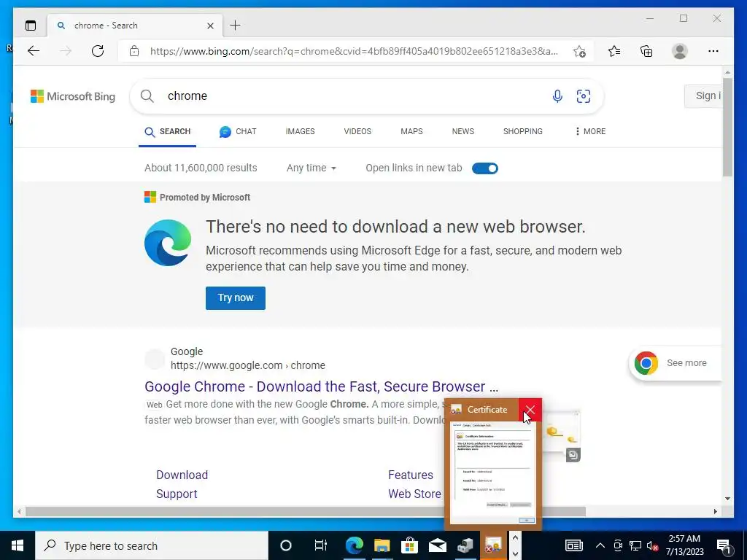This screenshot has width=747, height=560.
Task: Click the Promoted by Microsoft label
Action: pyautogui.click(x=204, y=197)
